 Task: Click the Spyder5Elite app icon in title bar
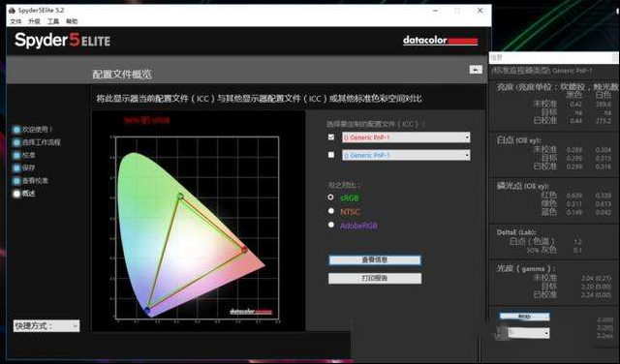pyautogui.click(x=12, y=11)
